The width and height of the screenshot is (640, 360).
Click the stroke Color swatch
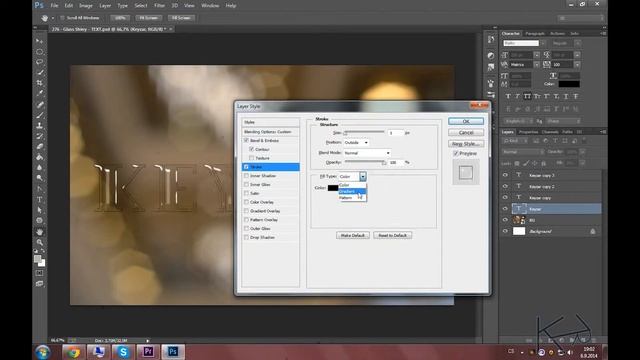333,188
